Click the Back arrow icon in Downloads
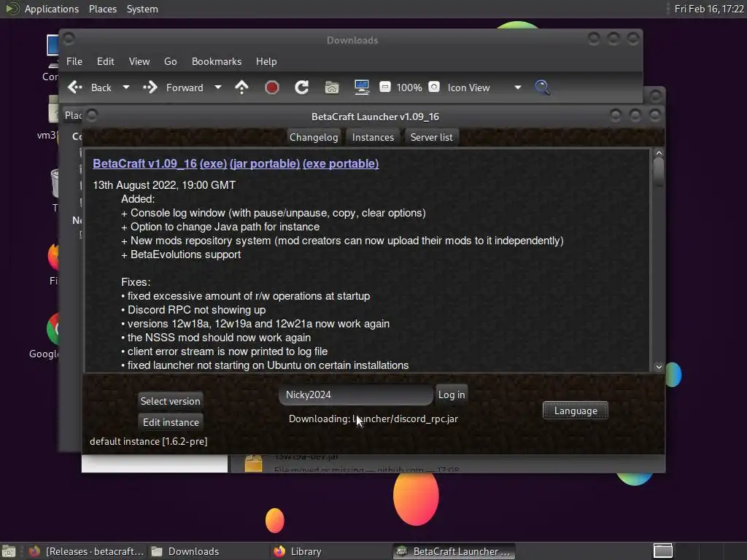Viewport: 747px width, 560px height. (x=75, y=87)
